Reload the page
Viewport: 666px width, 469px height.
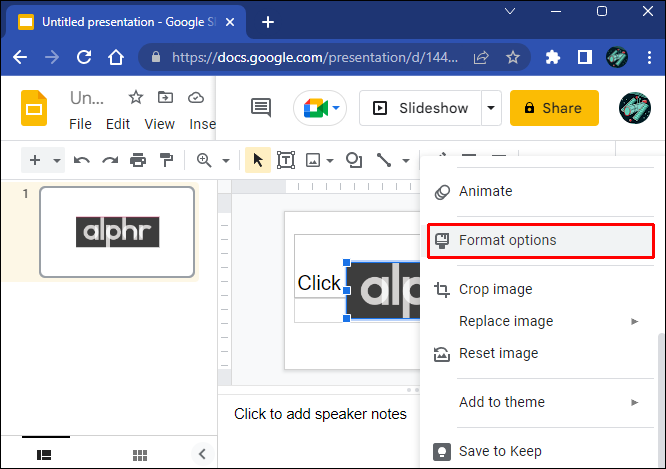coord(84,57)
